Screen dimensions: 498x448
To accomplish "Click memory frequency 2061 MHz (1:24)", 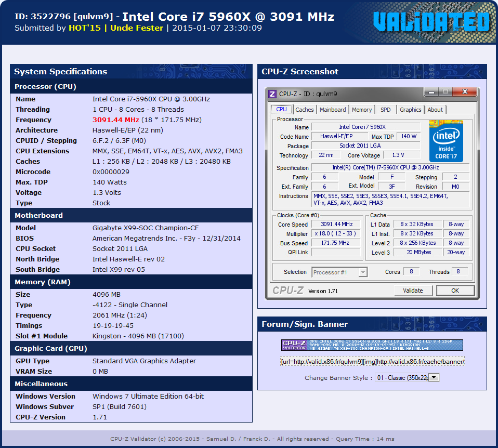I will (x=120, y=315).
